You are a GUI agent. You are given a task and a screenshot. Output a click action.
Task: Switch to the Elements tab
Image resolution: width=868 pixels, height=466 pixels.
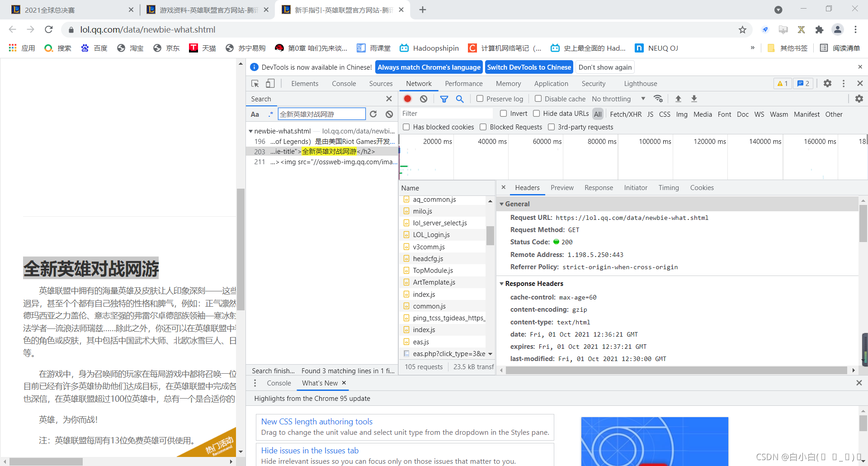(305, 84)
